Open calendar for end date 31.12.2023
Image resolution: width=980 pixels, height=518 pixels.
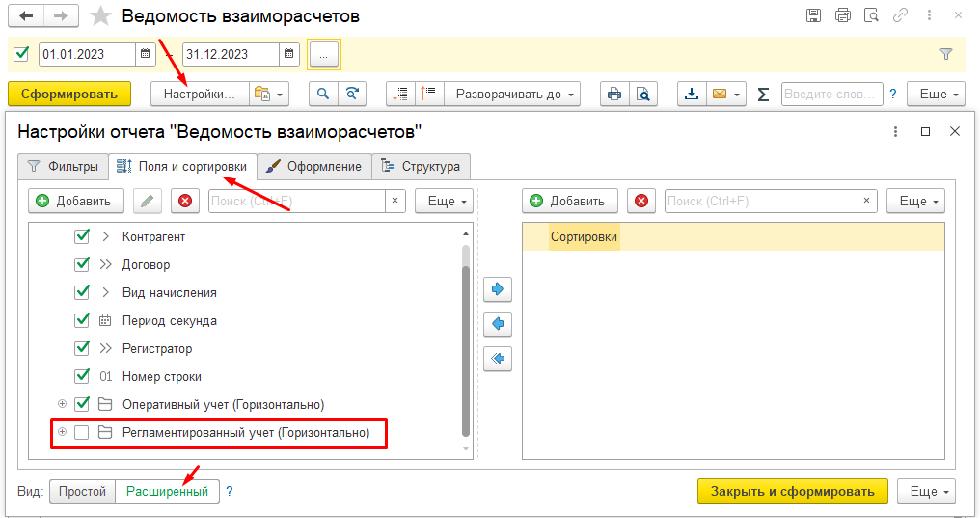click(x=288, y=54)
